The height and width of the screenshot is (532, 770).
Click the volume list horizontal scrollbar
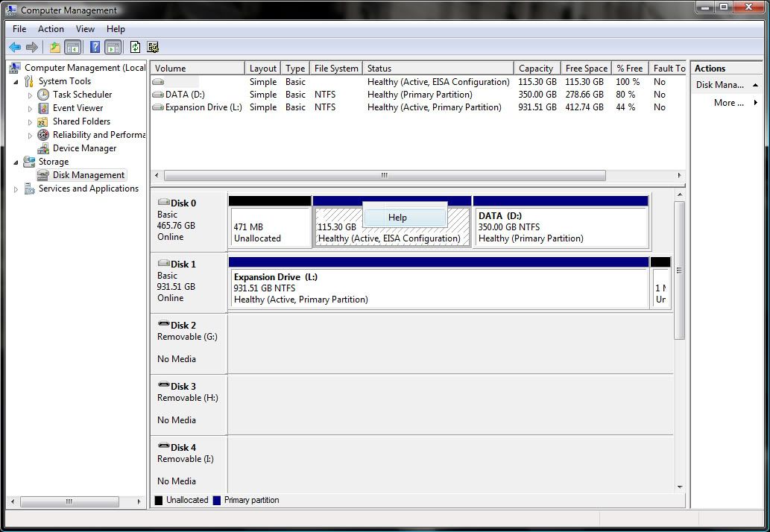click(385, 175)
